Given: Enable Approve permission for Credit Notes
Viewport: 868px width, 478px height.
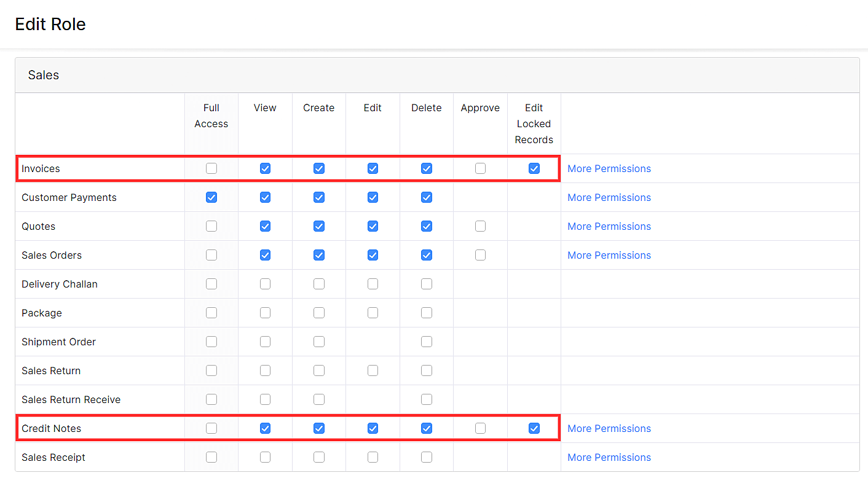Looking at the screenshot, I should (x=480, y=428).
